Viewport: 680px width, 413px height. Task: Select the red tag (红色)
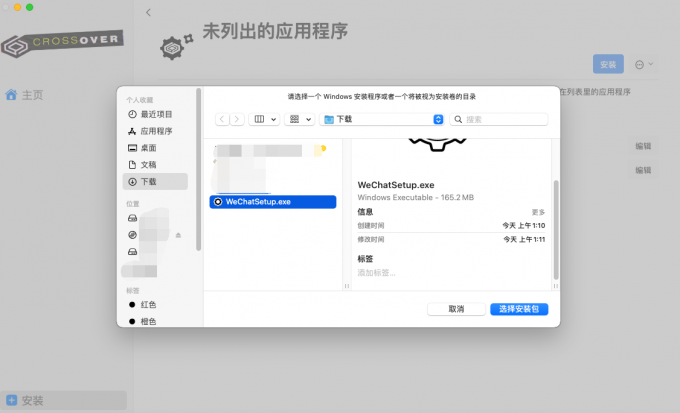(x=143, y=305)
